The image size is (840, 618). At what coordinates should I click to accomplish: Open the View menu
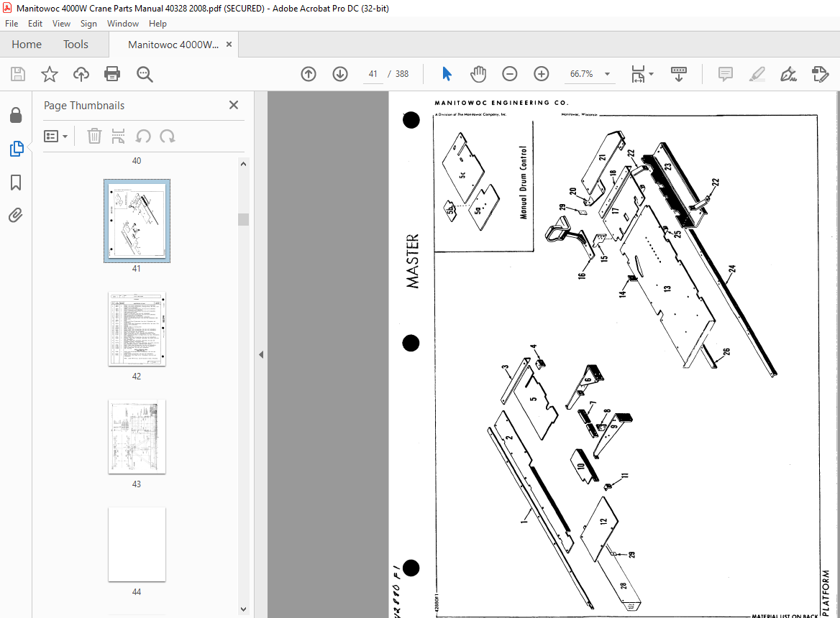[x=61, y=24]
